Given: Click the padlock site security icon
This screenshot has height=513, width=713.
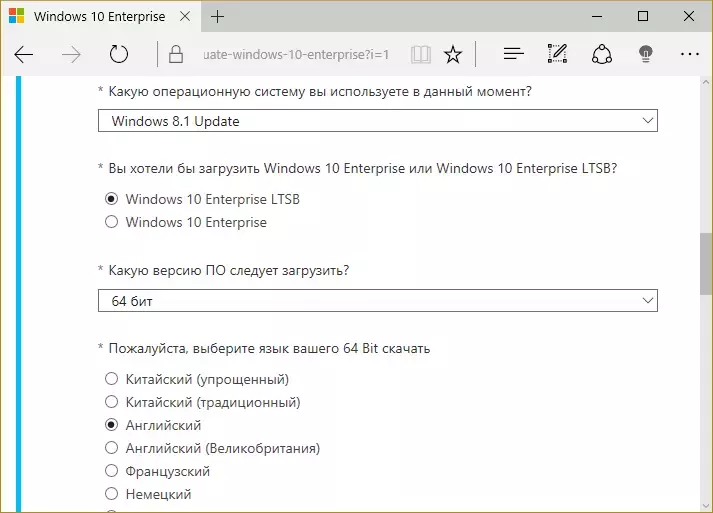Looking at the screenshot, I should pos(176,54).
